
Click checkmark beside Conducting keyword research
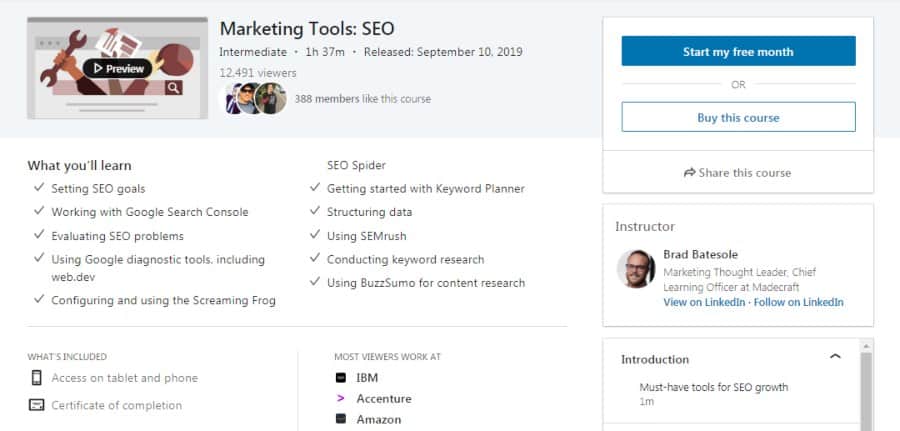315,258
